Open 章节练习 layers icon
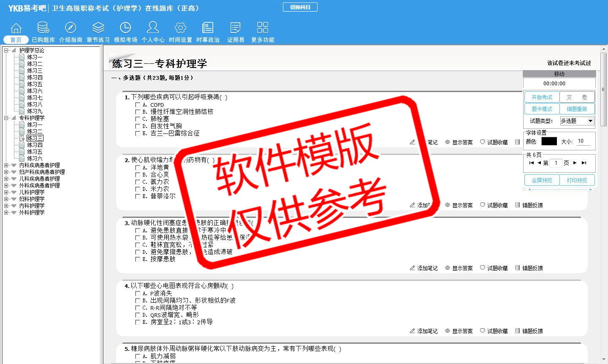Viewport: 608px width, 364px height. (98, 28)
